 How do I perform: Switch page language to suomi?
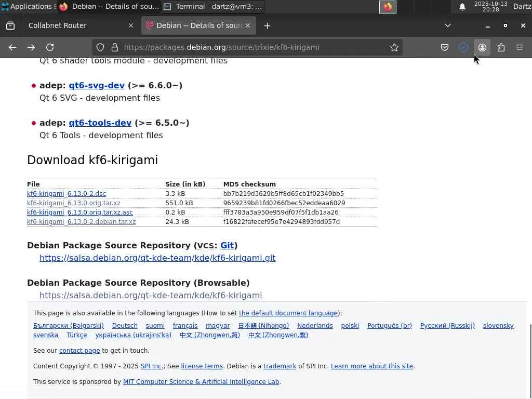155,326
